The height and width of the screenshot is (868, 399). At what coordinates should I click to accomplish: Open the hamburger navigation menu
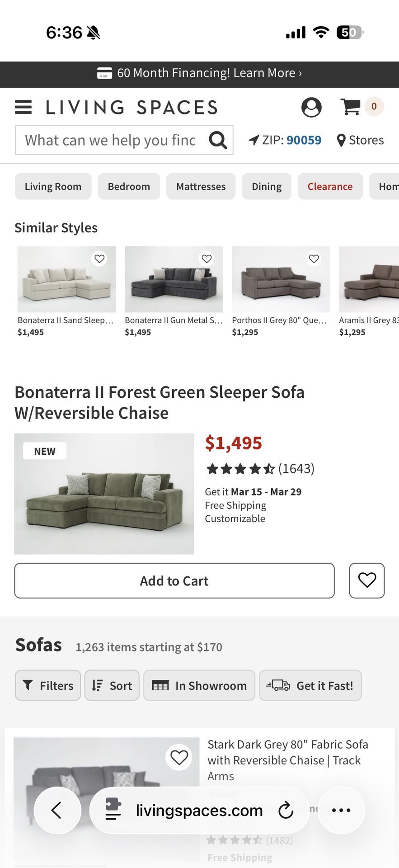coord(23,107)
